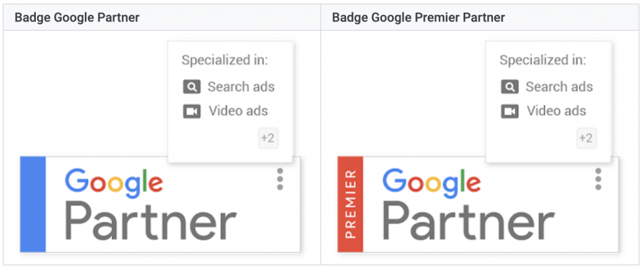Image resolution: width=644 pixels, height=269 pixels.
Task: Click the "Video ads" label in the left popup
Action: point(238,111)
